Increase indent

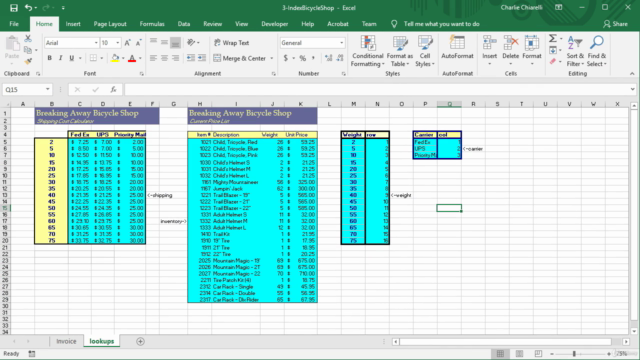coord(202,58)
